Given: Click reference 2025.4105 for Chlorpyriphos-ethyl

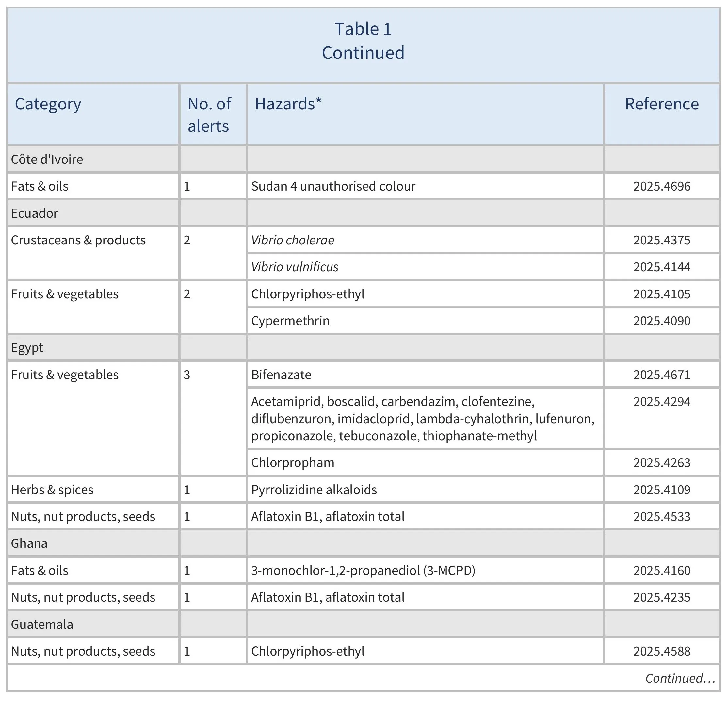Looking at the screenshot, I should (x=661, y=293).
